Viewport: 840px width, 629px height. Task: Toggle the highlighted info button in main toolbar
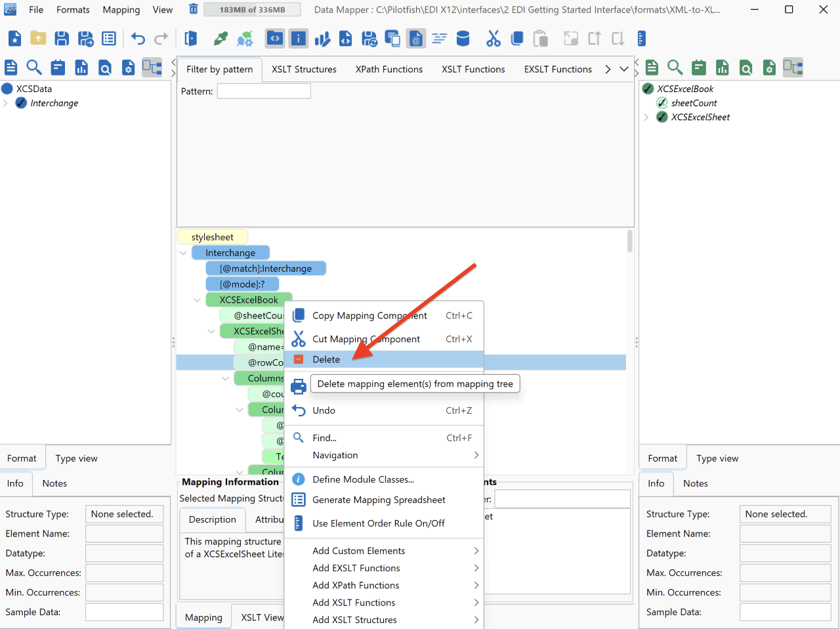[x=299, y=39]
